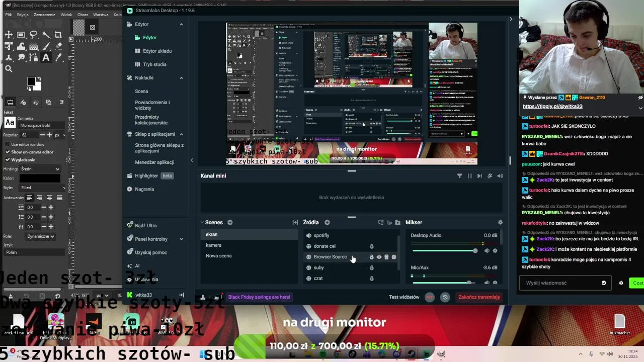The image size is (644, 362).
Task: Click Zakończ transmisję button
Action: tap(479, 297)
